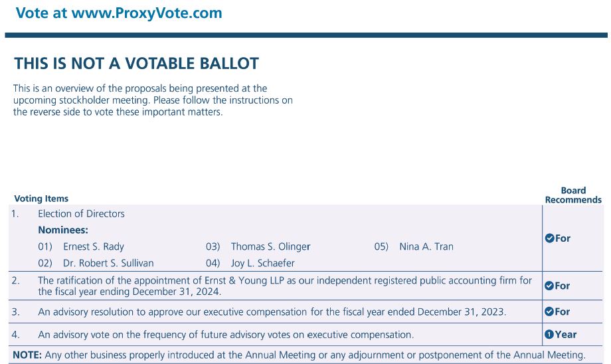This screenshot has width=611, height=364.
Task: Click the Nominees heading
Action: [x=63, y=230]
